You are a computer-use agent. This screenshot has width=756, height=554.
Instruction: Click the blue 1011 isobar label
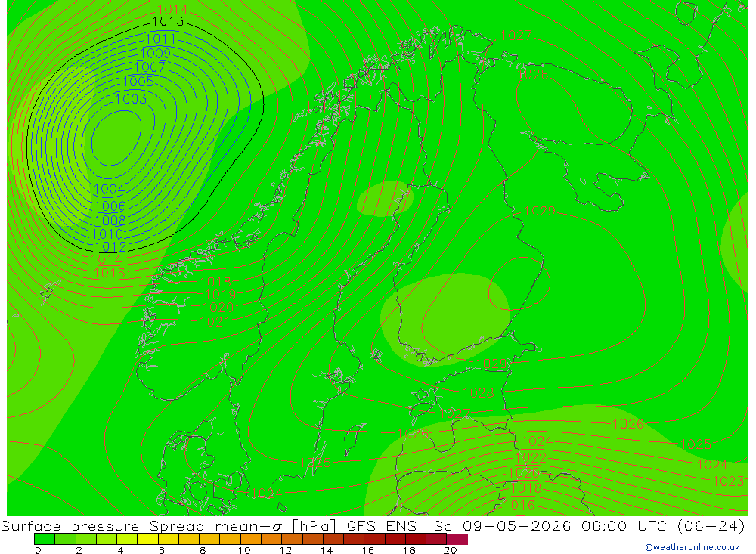coord(160,39)
